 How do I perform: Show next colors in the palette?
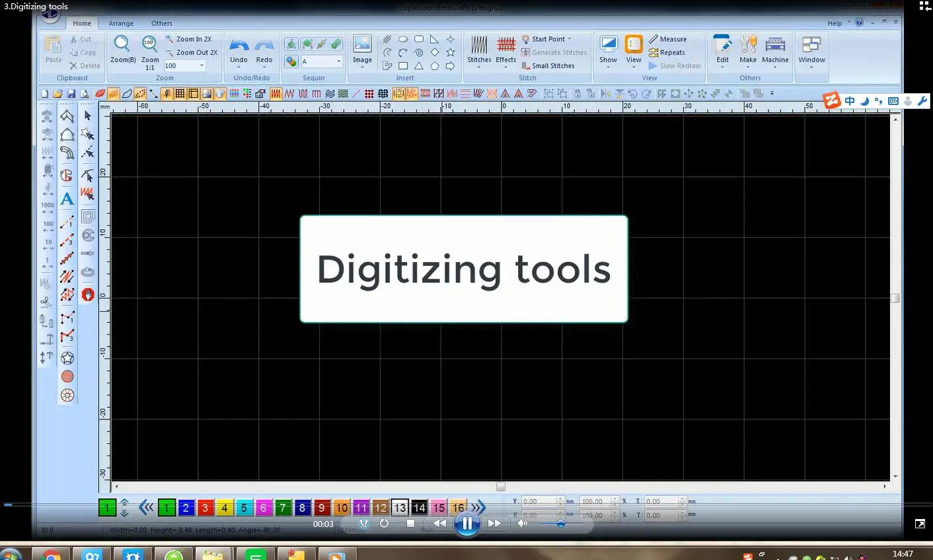[x=478, y=508]
